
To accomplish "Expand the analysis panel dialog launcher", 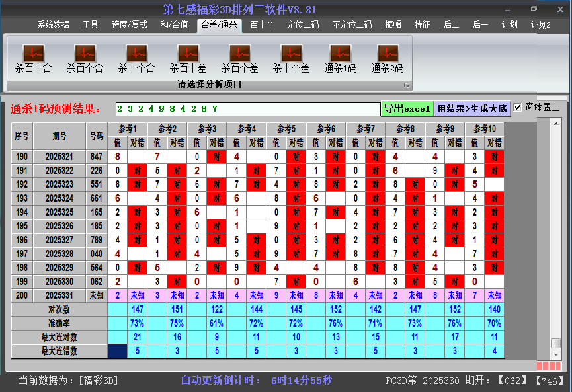I will coord(407,85).
